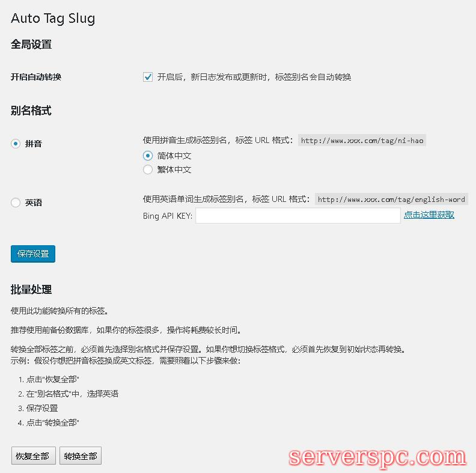Click step 4 点击"转换全部" list item
Screen dimensions: 476x473
coord(49,423)
